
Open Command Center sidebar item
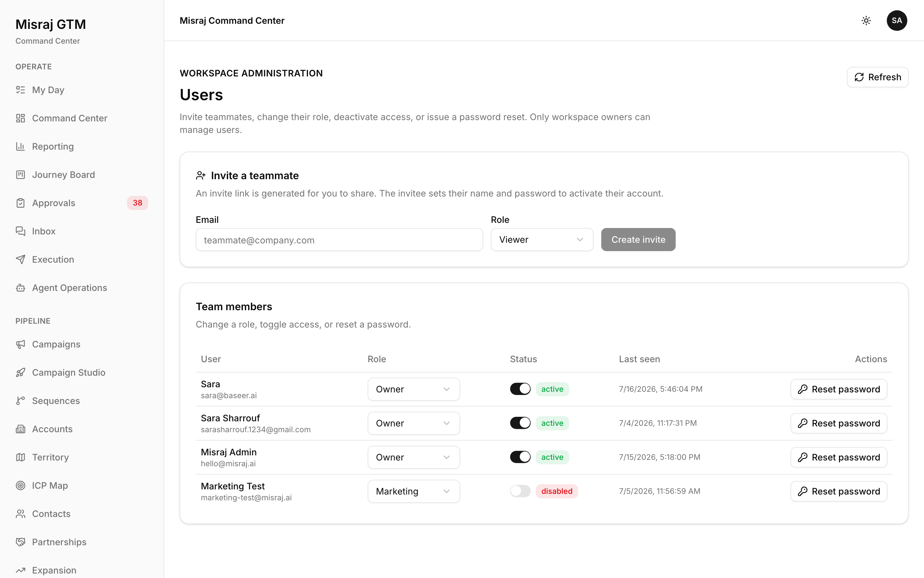(82, 118)
